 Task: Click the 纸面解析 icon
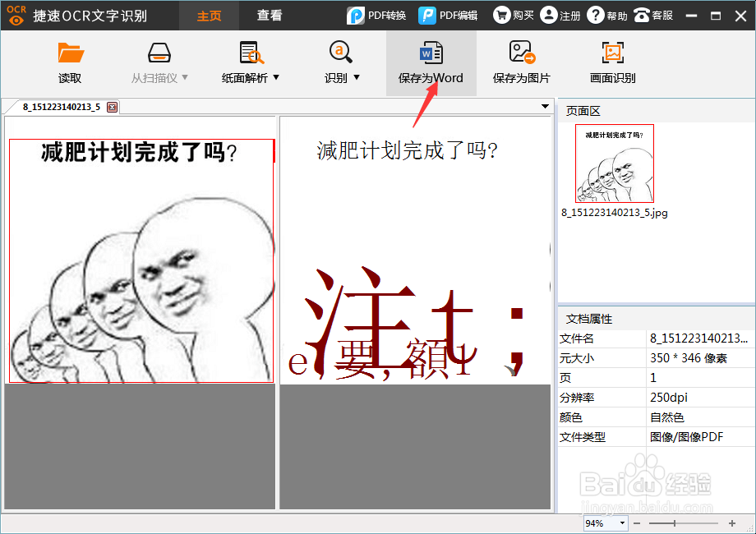click(251, 53)
